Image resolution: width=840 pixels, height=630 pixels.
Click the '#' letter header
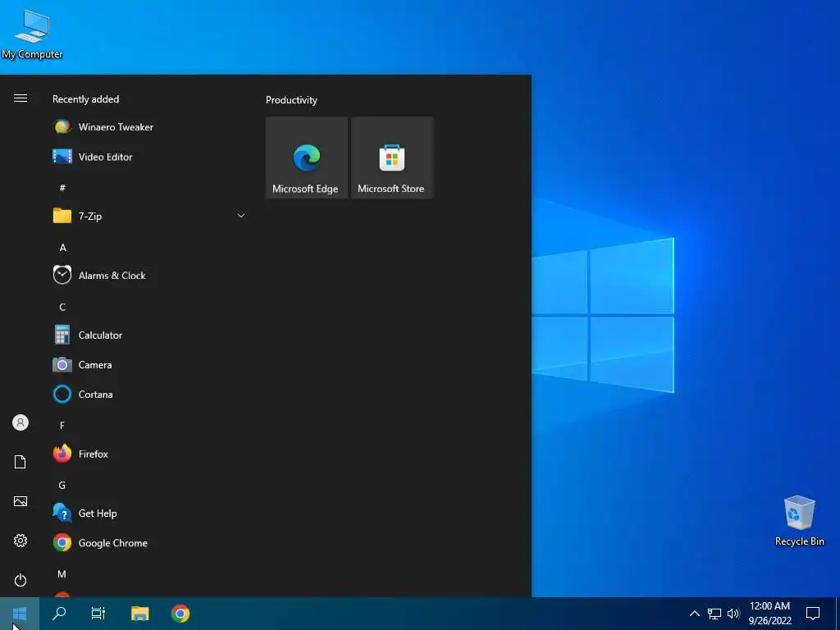click(62, 188)
